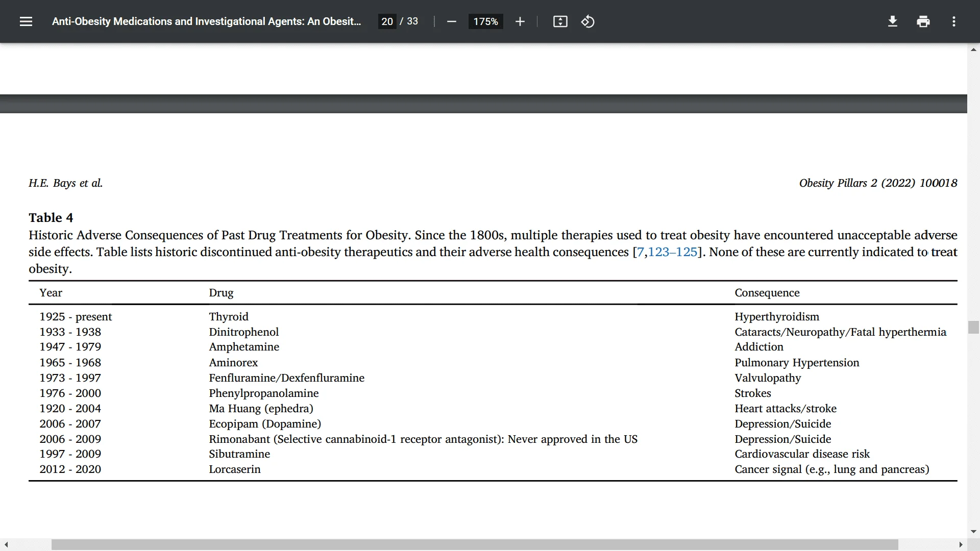This screenshot has width=980, height=551.
Task: Click the 'Valvulopathy' consequence cell
Action: coord(768,378)
